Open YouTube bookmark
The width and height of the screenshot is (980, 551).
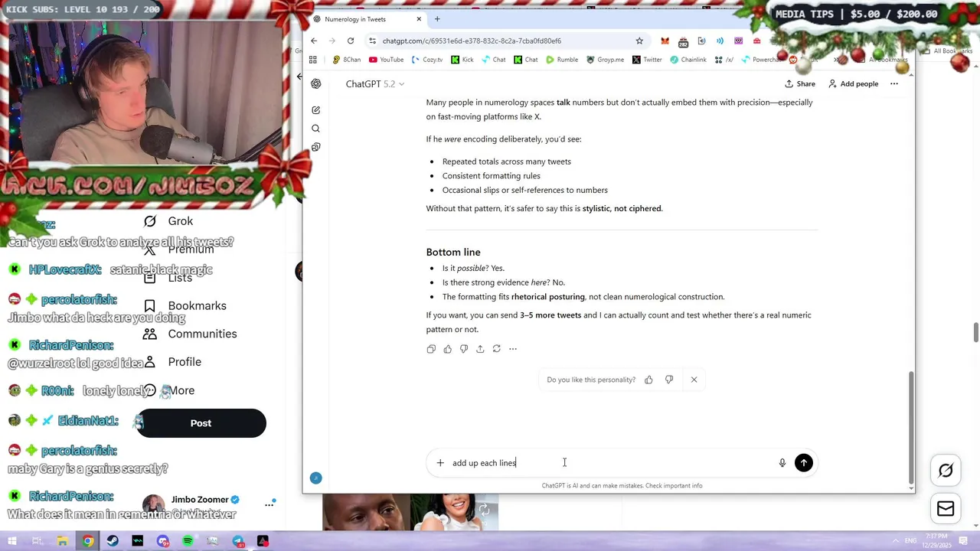pyautogui.click(x=386, y=60)
